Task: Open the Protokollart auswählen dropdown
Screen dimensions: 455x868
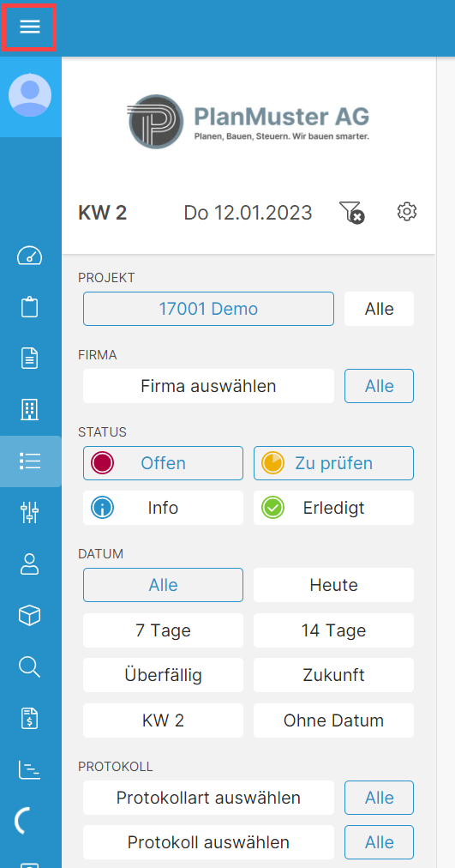Action: click(x=208, y=798)
